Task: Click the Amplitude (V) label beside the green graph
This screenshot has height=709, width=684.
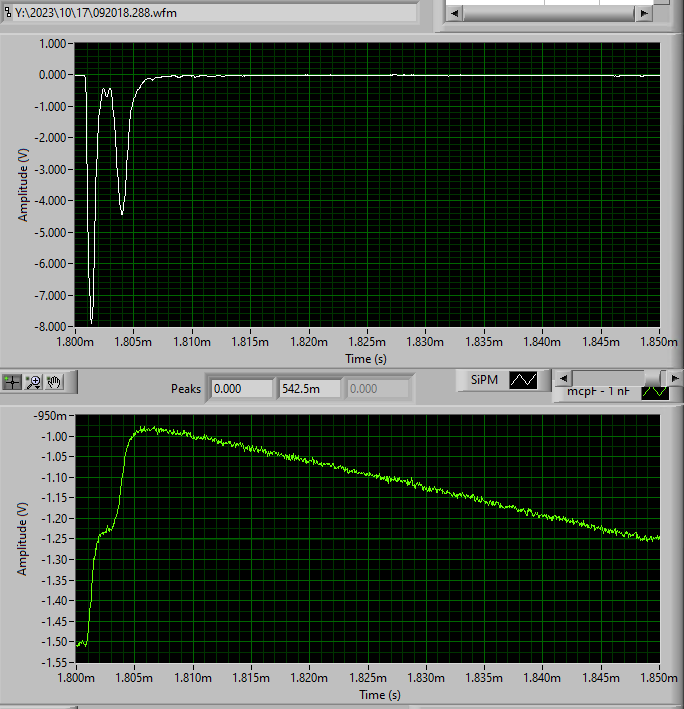Action: click(23, 539)
